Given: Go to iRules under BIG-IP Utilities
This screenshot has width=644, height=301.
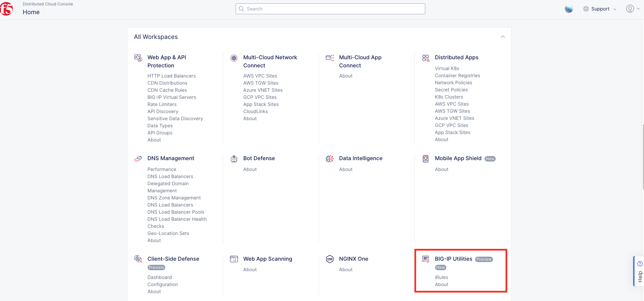Looking at the screenshot, I should tap(441, 277).
